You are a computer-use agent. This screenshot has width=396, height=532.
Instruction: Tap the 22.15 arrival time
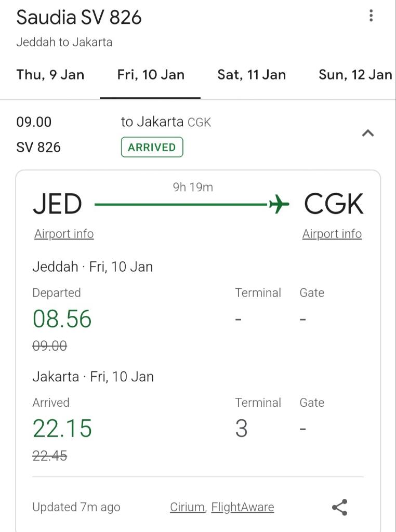click(62, 429)
